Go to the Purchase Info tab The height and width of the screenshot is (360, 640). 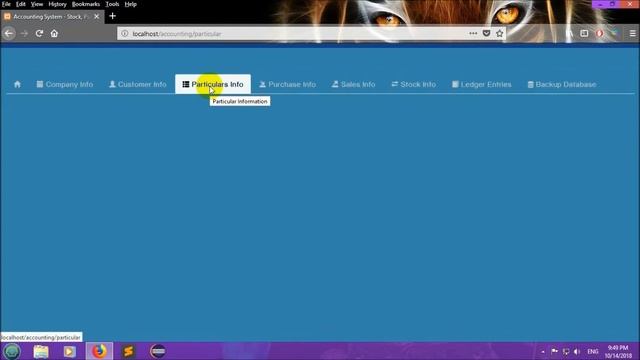coord(287,84)
